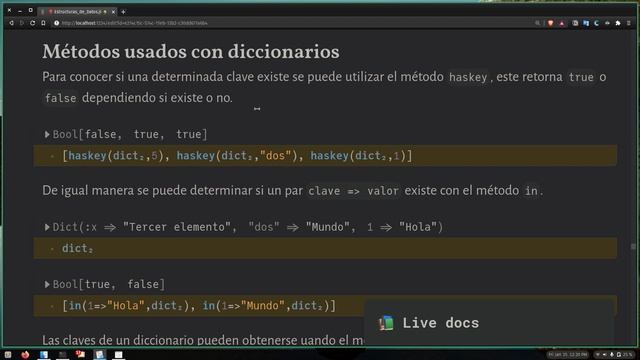Click the zoom magnifier icon in the address bar
The image size is (640, 360).
pyautogui.click(x=538, y=23)
